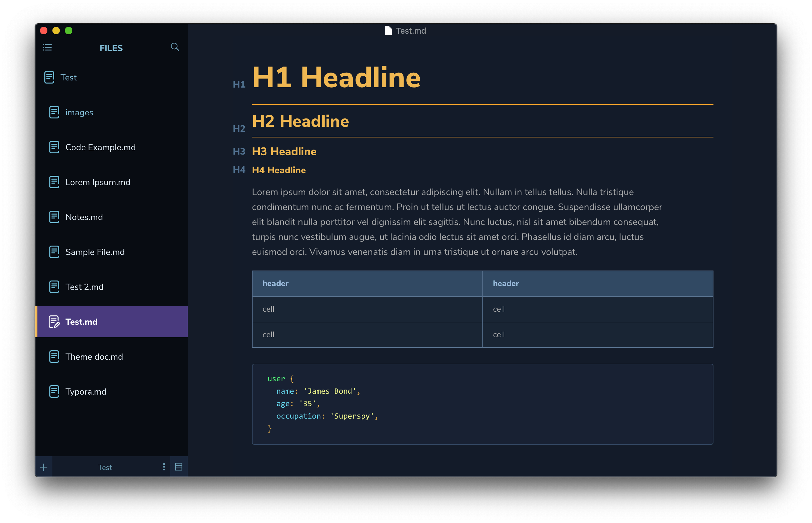
Task: Select the highlighted Test.md entry
Action: point(111,322)
